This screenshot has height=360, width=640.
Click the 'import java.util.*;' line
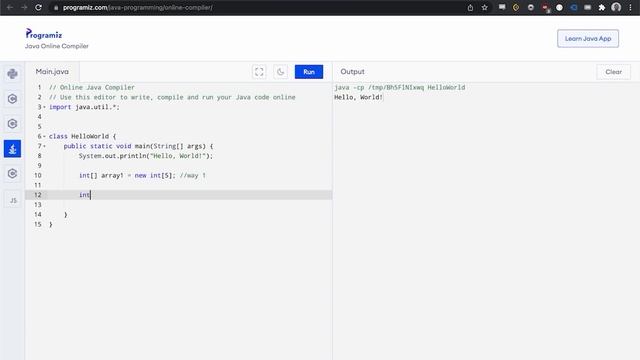pos(84,107)
